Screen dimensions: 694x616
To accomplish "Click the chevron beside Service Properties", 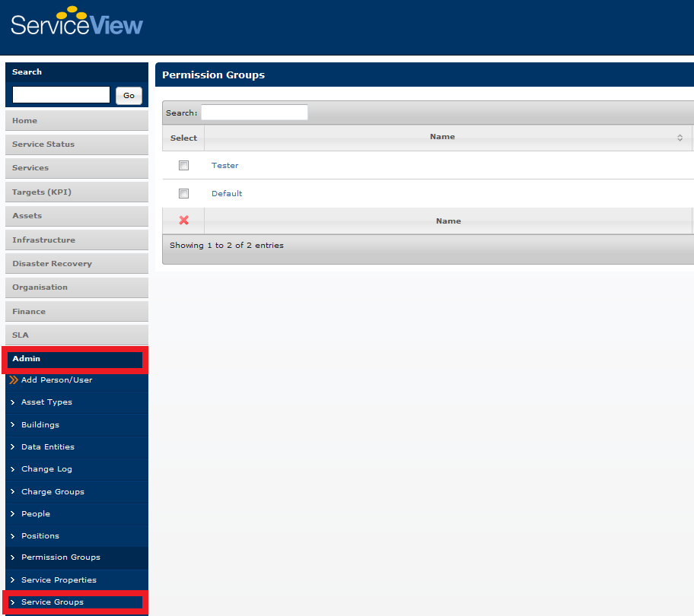I will tap(12, 579).
